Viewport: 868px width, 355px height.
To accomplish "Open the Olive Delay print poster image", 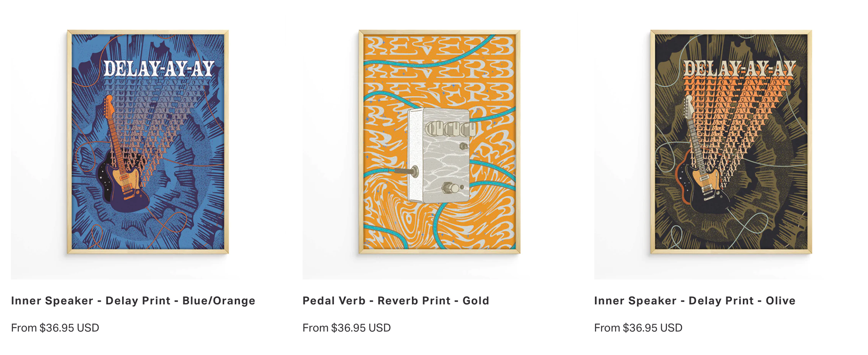I will pos(731,142).
